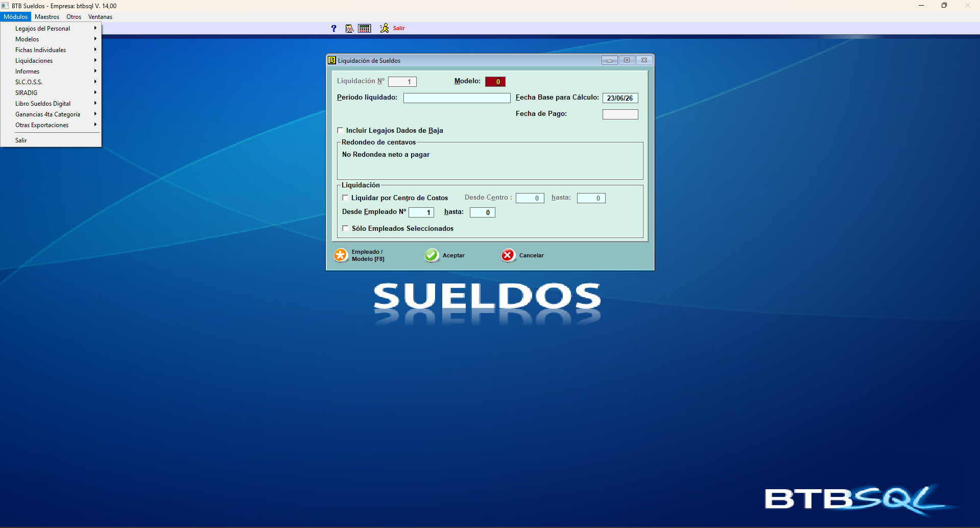The image size is (980, 528).
Task: Check Liquidar por Centro de Costos
Action: 345,198
